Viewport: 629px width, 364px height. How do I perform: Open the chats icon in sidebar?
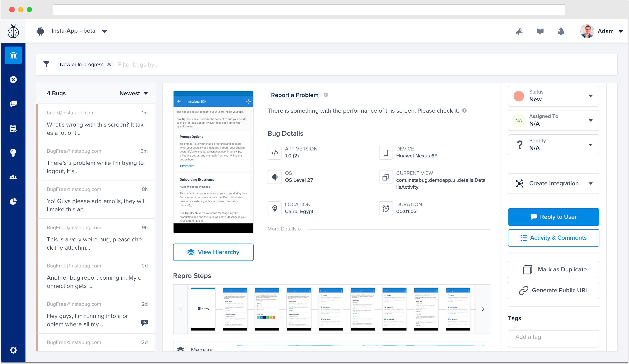[13, 104]
